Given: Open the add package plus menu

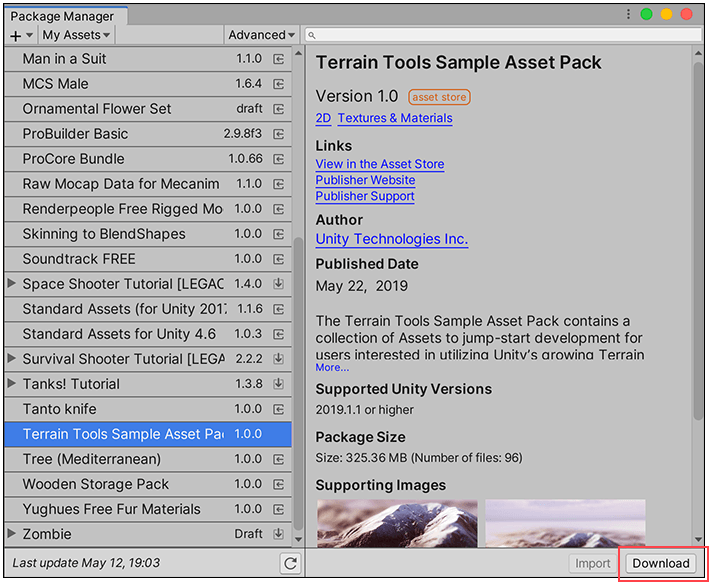Looking at the screenshot, I should (x=21, y=35).
